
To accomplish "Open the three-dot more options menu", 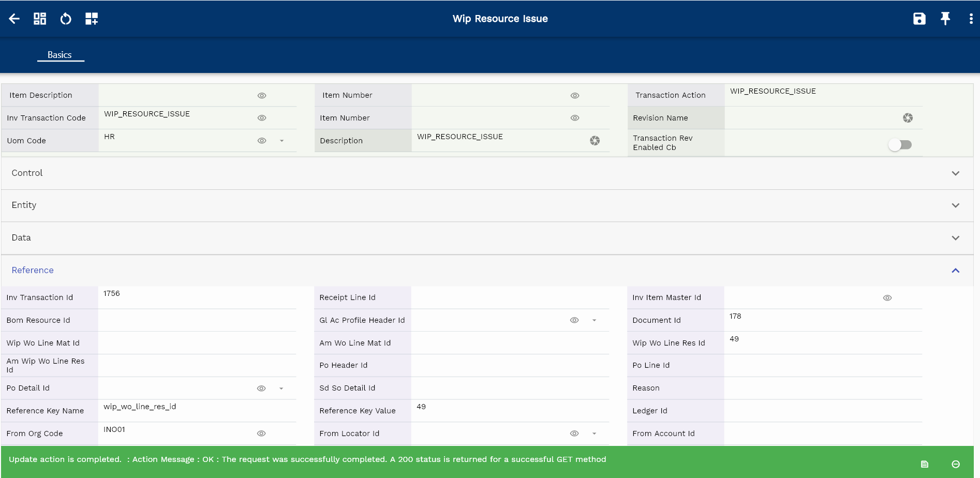I will pyautogui.click(x=970, y=19).
